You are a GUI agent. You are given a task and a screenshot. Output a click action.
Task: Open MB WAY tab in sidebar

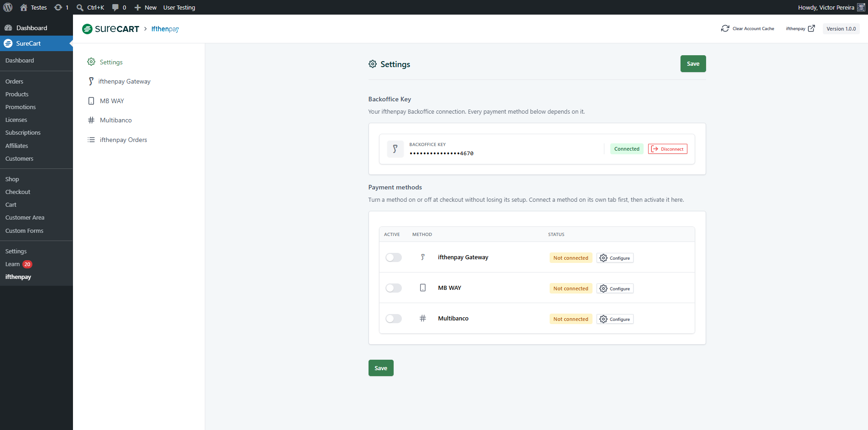[x=106, y=101]
